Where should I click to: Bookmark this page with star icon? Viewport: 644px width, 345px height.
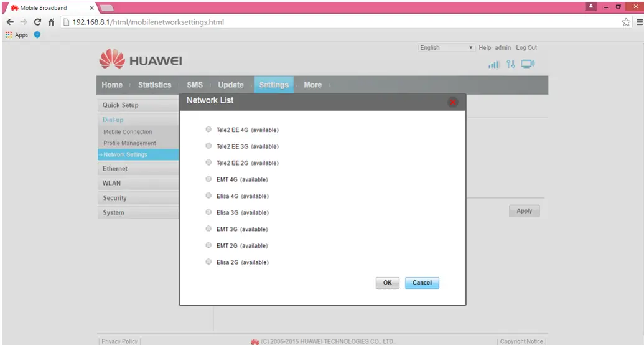tap(626, 22)
